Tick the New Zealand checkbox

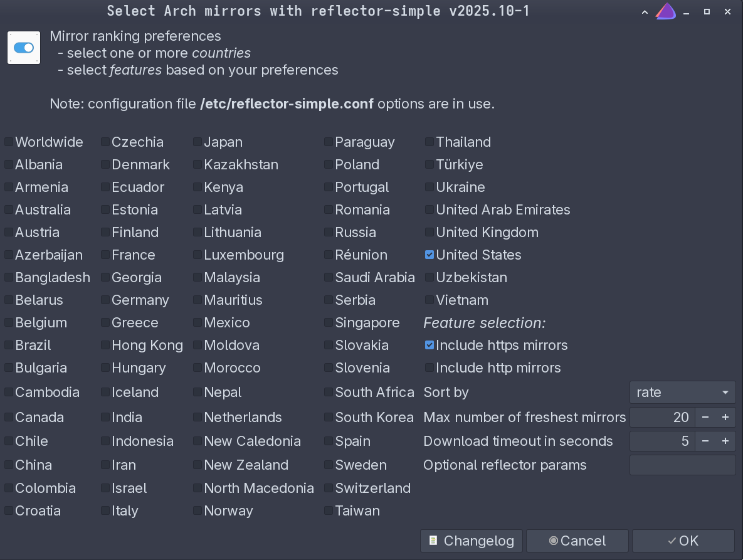pos(198,465)
